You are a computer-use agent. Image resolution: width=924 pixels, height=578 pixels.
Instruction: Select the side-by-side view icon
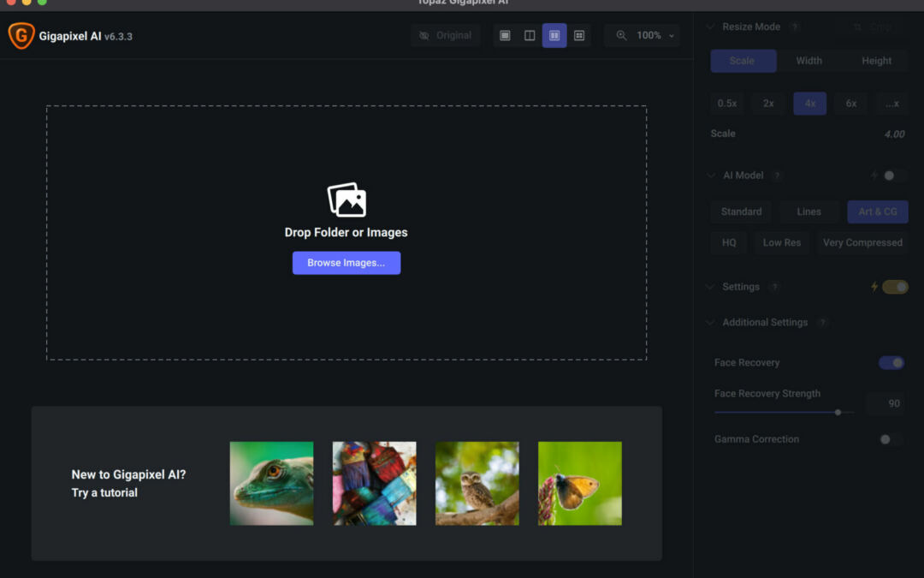pos(554,35)
